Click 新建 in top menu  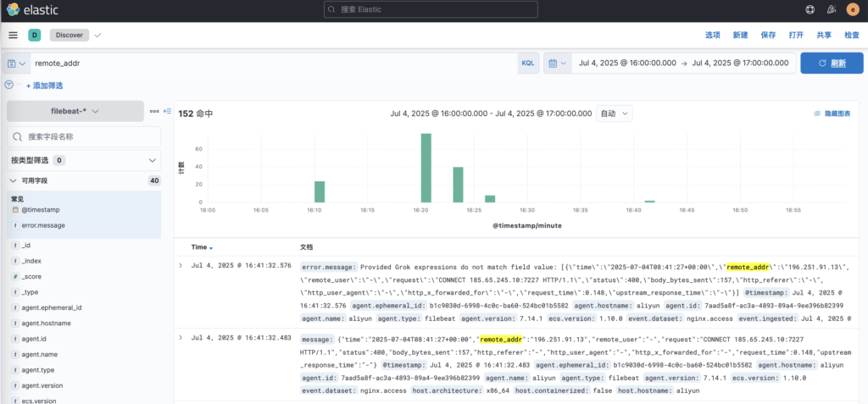coord(740,35)
